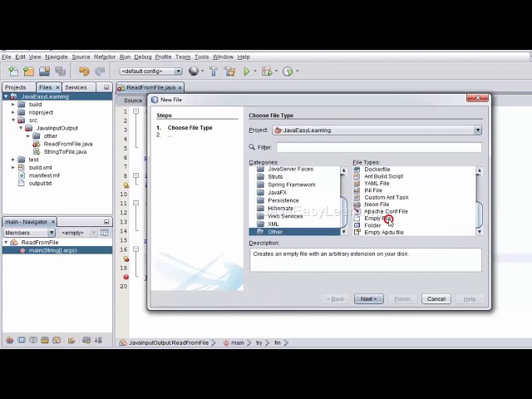Collapse the JavaEasyLearning project node
Image resolution: width=532 pixels, height=399 pixels.
pyautogui.click(x=6, y=96)
